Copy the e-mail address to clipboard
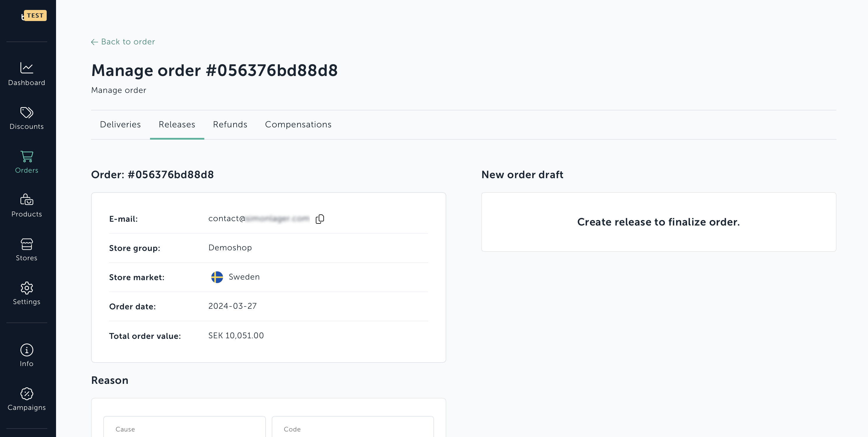The image size is (868, 437). (320, 219)
